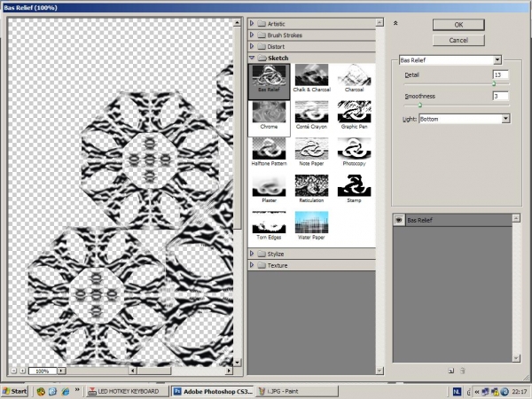Open the Light direction dropdown

point(465,119)
